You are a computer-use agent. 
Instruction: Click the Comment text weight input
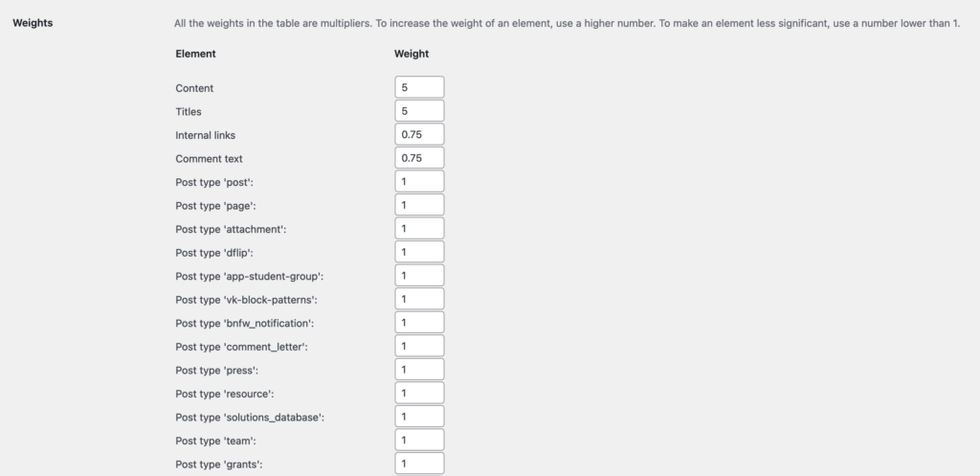419,158
